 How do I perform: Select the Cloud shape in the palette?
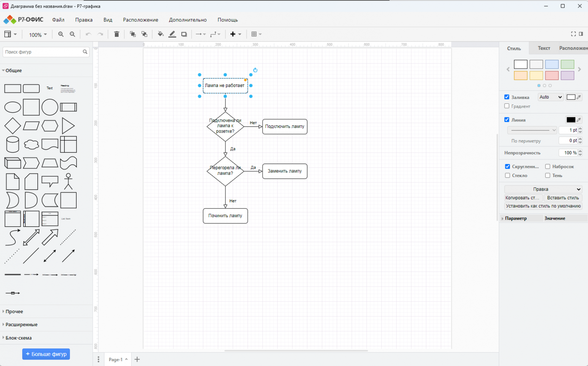coord(31,144)
